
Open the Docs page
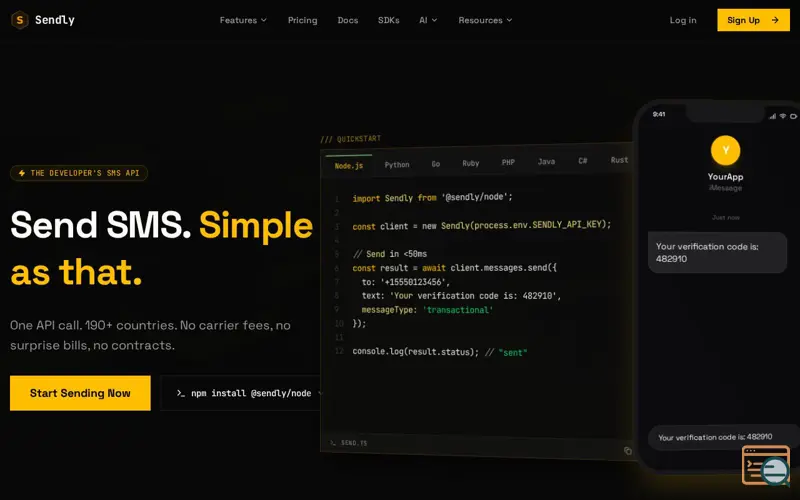347,20
